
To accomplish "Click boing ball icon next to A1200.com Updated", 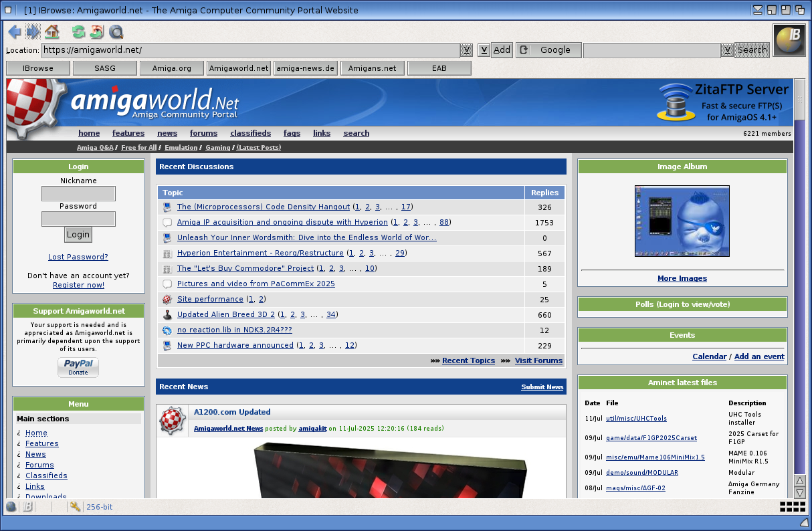I will point(173,421).
